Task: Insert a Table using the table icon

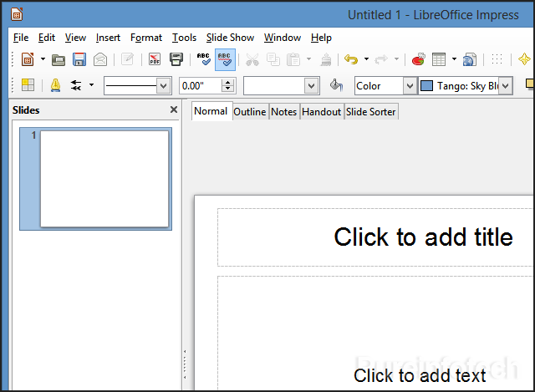Action: [x=439, y=59]
